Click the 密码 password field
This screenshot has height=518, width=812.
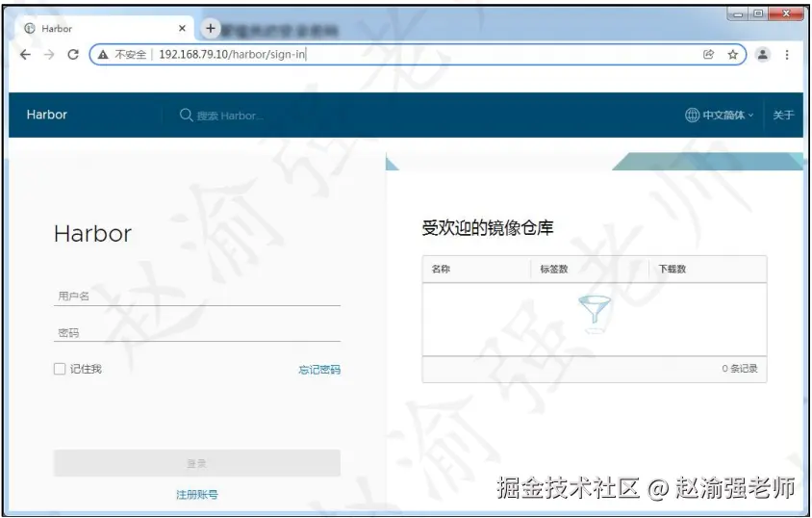pyautogui.click(x=197, y=332)
